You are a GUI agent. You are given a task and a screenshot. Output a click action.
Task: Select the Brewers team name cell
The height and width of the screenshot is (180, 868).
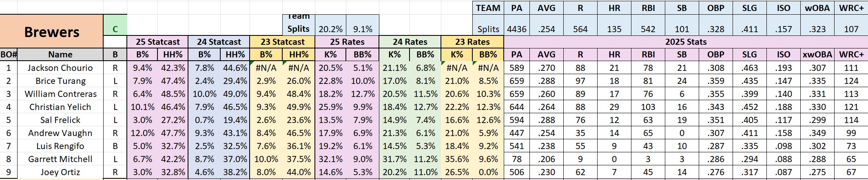tap(52, 31)
